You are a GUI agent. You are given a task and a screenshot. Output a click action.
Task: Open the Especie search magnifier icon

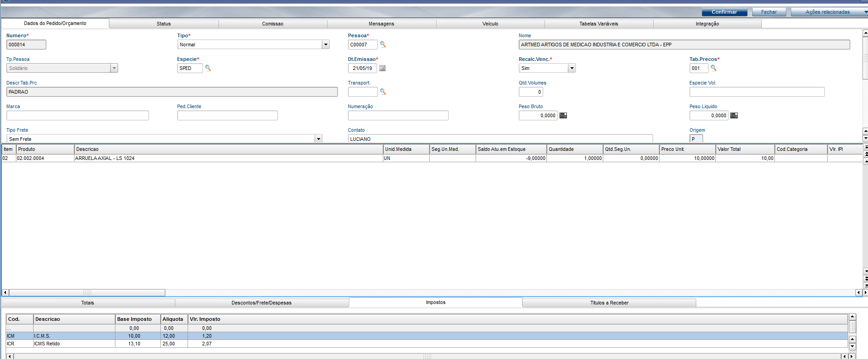pyautogui.click(x=208, y=68)
